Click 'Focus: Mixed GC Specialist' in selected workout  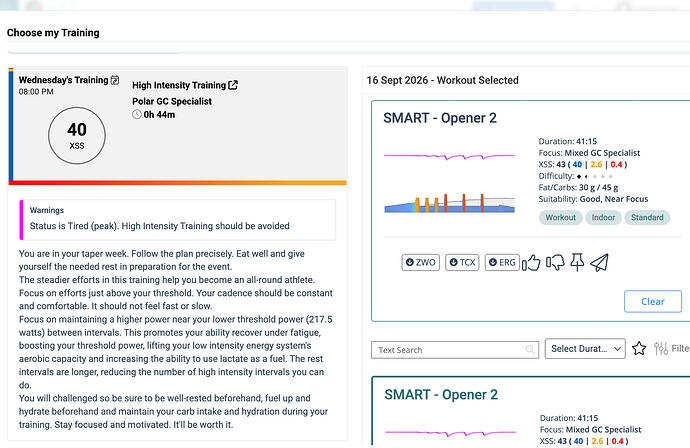589,153
